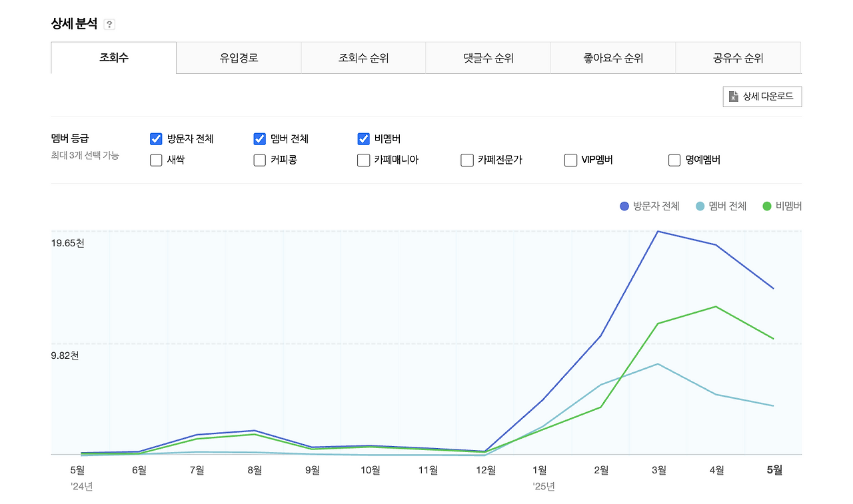Select the 공유수 순위 tab
The width and height of the screenshot is (853, 504).
[x=737, y=58]
